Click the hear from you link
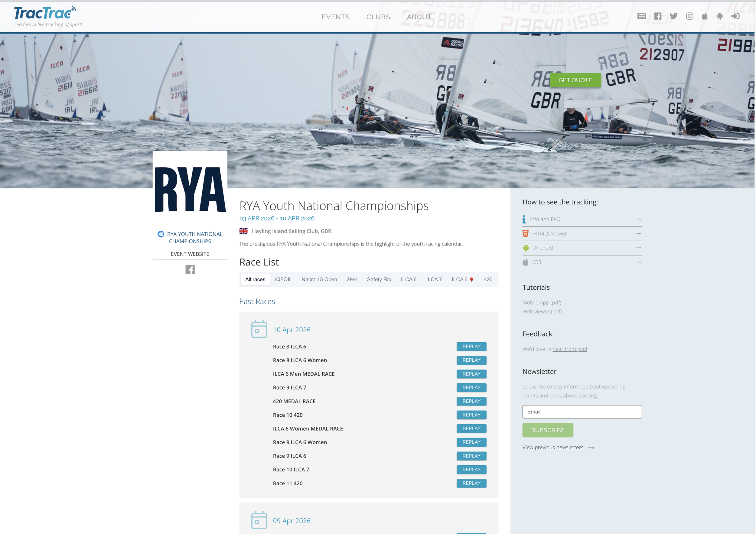Viewport: 756px width, 534px height. [569, 349]
